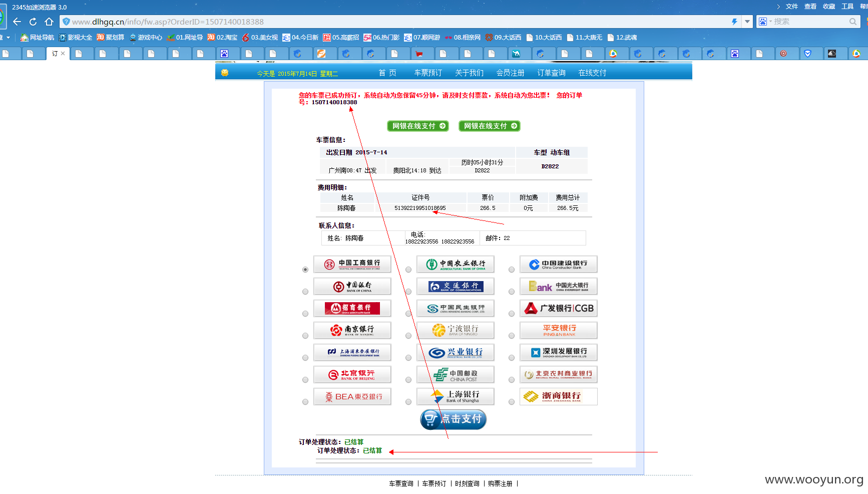
Task: Open the 01.网址导 bookmark
Action: tap(185, 38)
